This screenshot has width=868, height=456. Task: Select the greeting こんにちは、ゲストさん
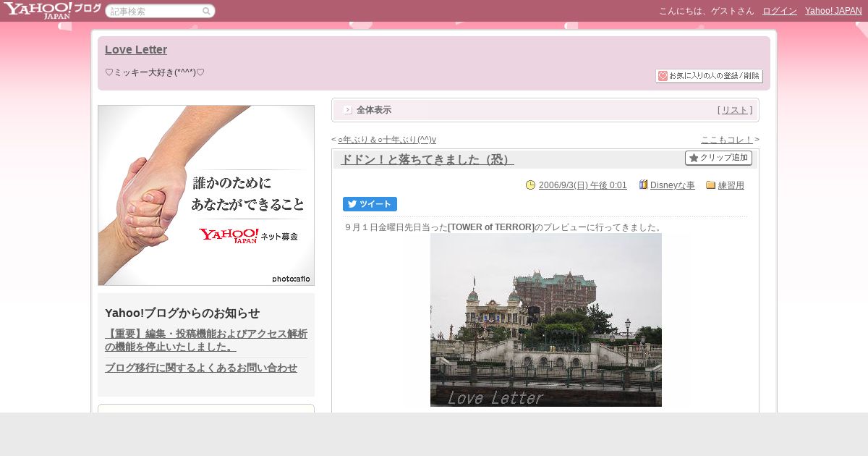click(x=707, y=11)
